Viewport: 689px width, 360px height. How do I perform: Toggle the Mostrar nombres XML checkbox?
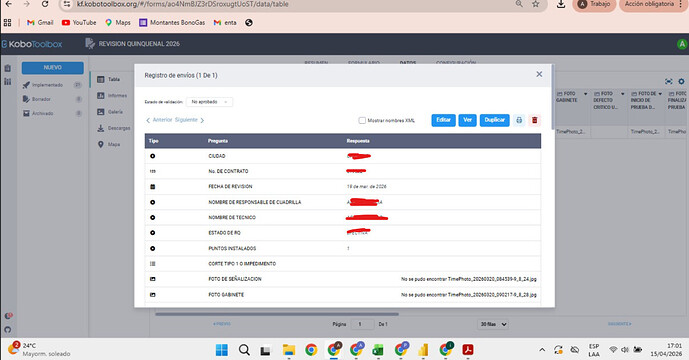coord(362,120)
